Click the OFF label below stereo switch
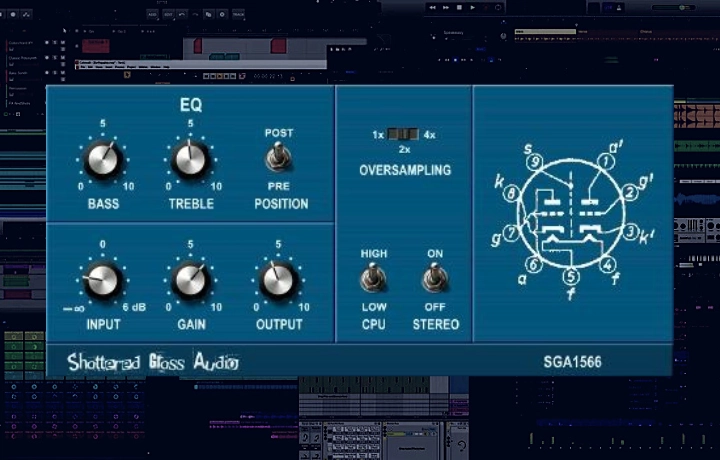 [x=435, y=307]
